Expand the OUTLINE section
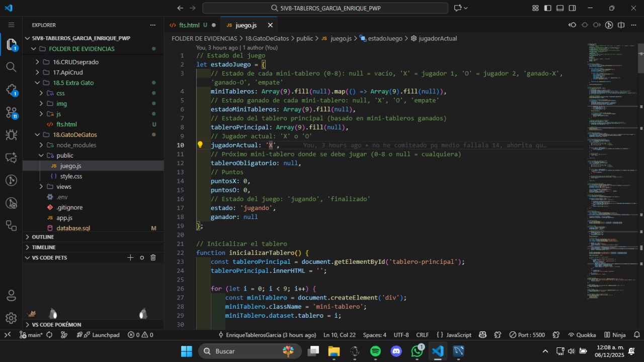The width and height of the screenshot is (644, 362). click(x=43, y=237)
